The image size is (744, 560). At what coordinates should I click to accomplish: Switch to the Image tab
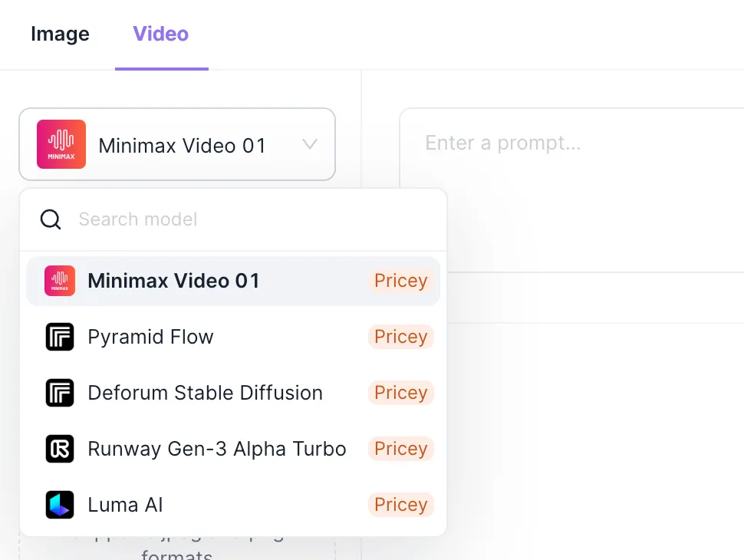click(x=60, y=34)
